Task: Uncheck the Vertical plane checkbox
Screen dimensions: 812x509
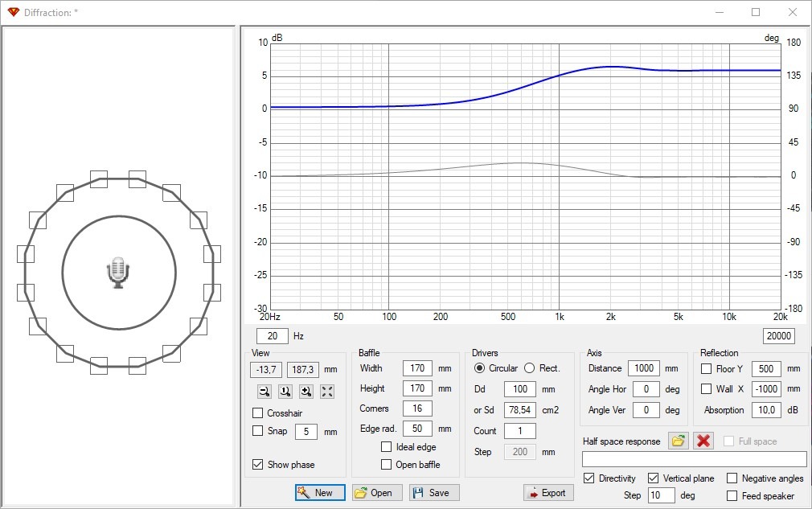Action: [654, 478]
